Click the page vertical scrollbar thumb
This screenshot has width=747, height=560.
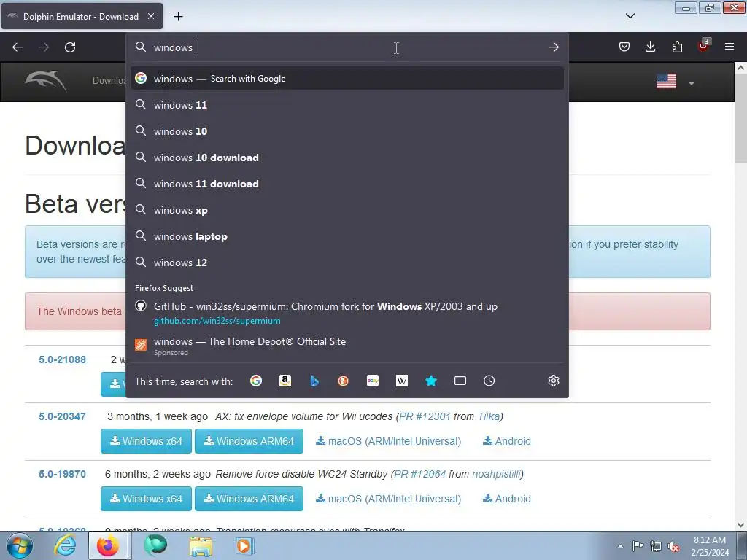coord(740,119)
